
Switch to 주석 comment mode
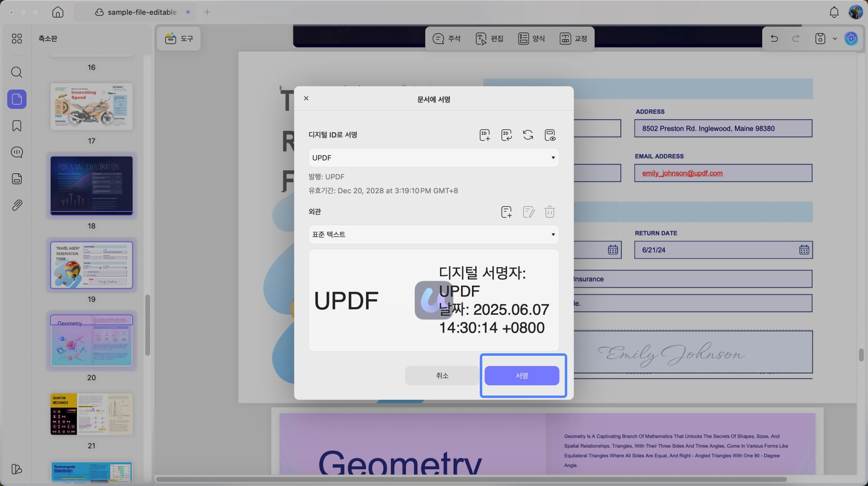(x=447, y=38)
